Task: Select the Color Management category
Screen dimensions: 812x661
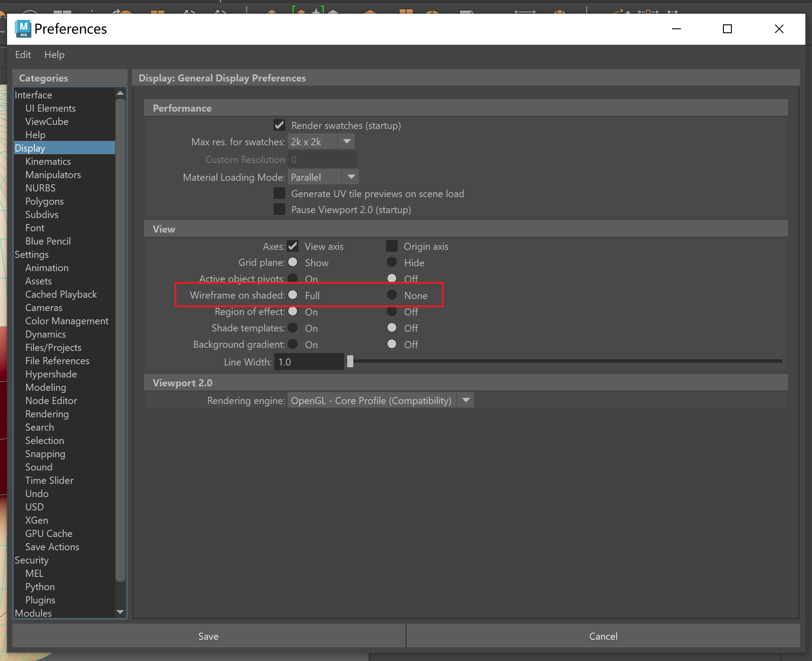Action: pos(67,321)
